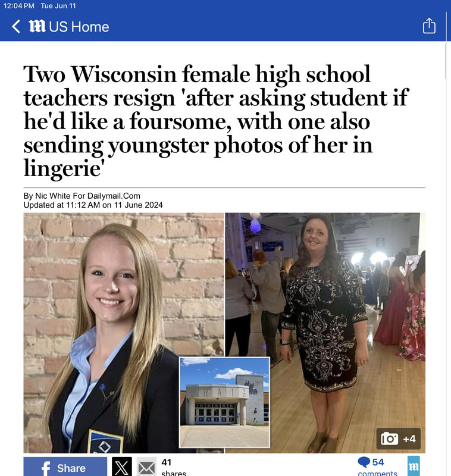
Task: Open photo of woman in patterned dress
Action: point(325,333)
